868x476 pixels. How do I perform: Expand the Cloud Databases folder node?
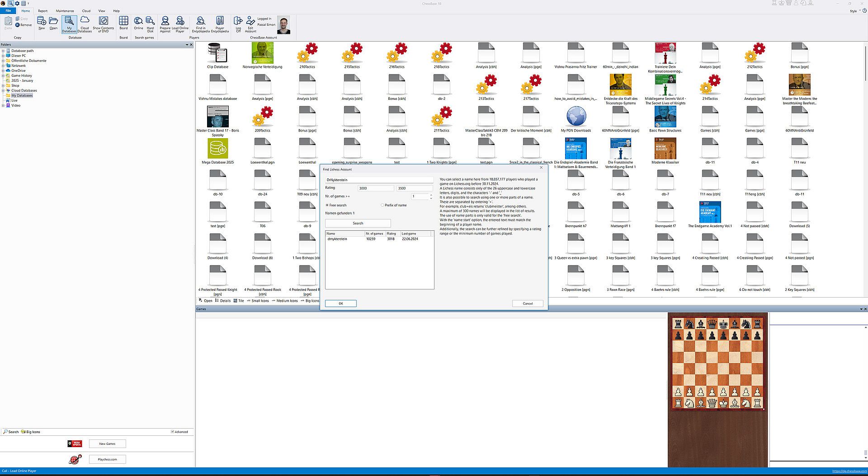(3, 90)
